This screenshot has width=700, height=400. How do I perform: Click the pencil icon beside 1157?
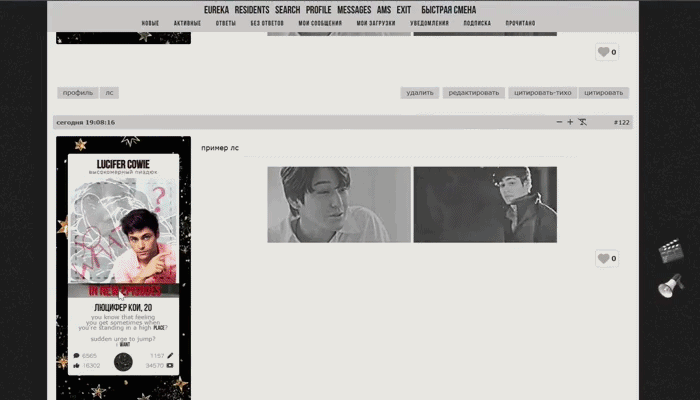[x=170, y=355]
